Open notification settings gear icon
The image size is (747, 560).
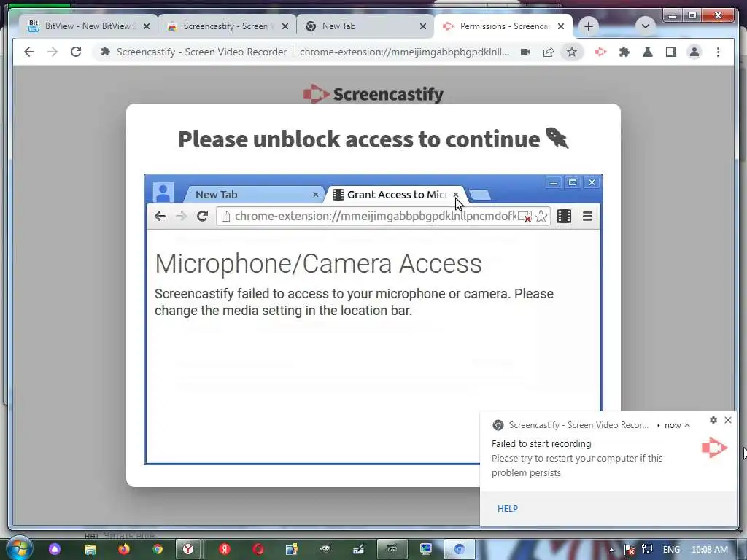pyautogui.click(x=713, y=420)
